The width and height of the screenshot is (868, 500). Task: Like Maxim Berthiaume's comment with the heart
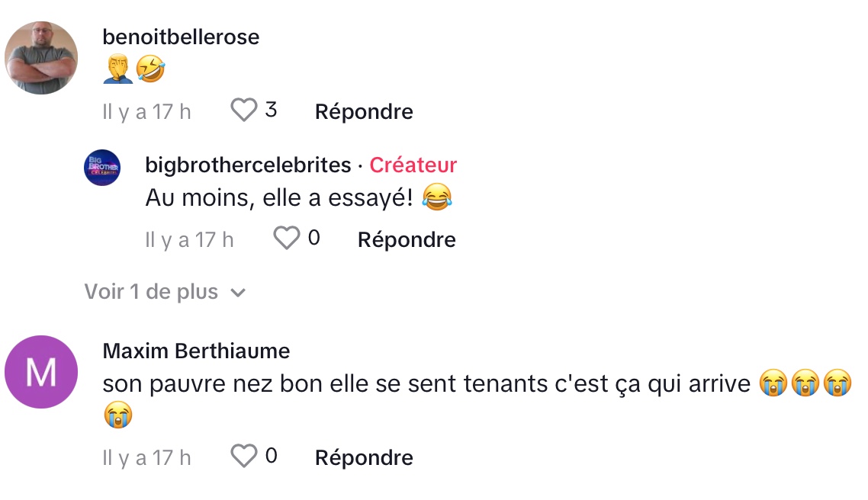(244, 457)
